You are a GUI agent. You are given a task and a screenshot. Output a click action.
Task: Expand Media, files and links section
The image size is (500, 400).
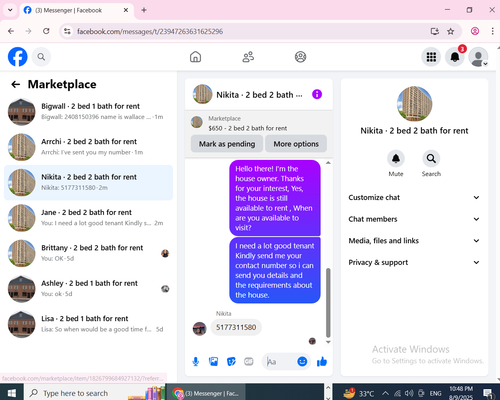pyautogui.click(x=414, y=241)
